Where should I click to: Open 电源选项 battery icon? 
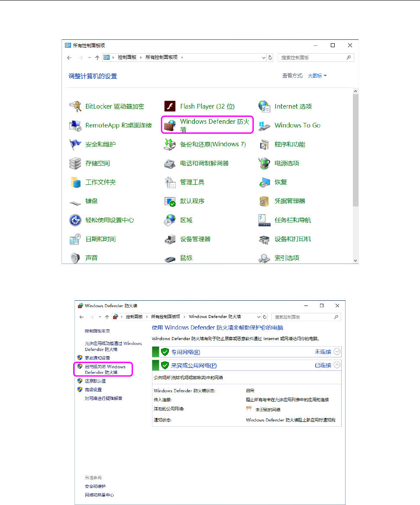click(264, 163)
